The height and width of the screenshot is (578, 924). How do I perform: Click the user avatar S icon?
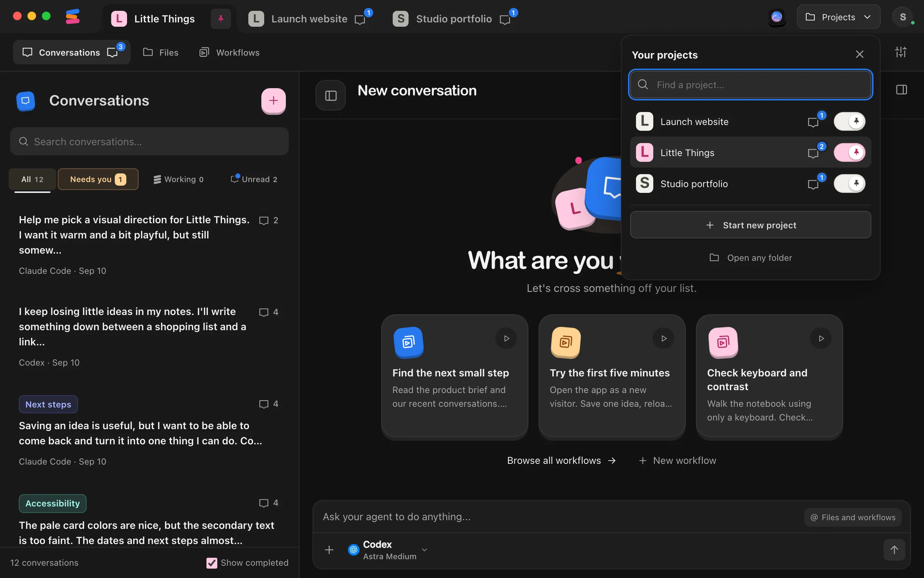coord(903,17)
